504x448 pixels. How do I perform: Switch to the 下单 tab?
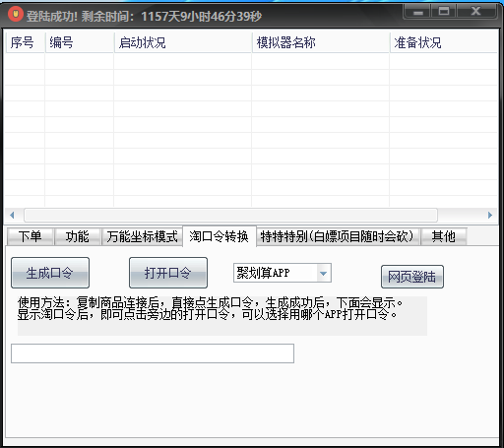pos(30,236)
